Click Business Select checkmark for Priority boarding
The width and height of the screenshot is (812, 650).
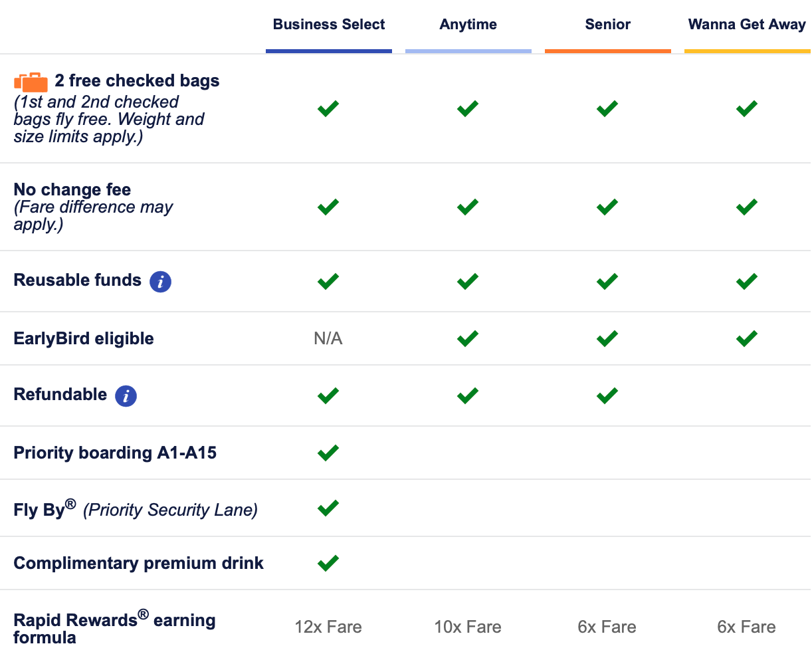coord(328,453)
